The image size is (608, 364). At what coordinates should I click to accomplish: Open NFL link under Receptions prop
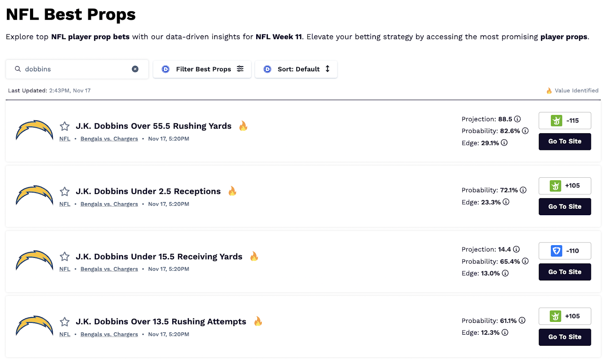[x=65, y=204]
